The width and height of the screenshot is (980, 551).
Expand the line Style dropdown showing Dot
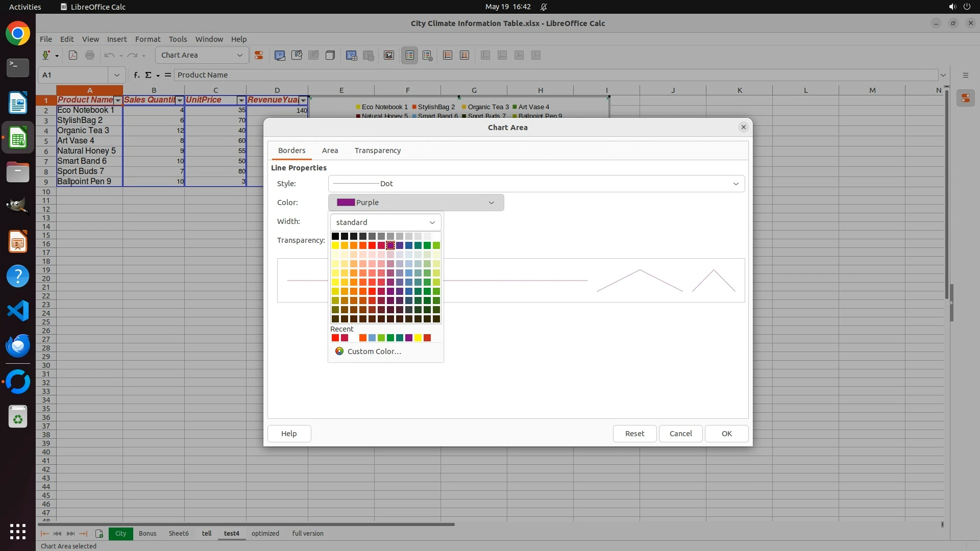736,184
